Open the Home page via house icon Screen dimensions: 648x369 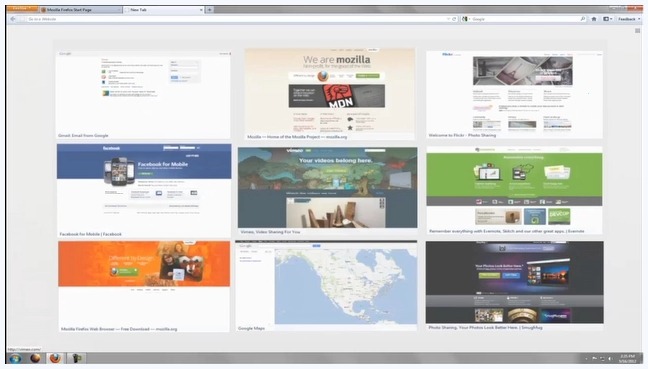click(594, 19)
